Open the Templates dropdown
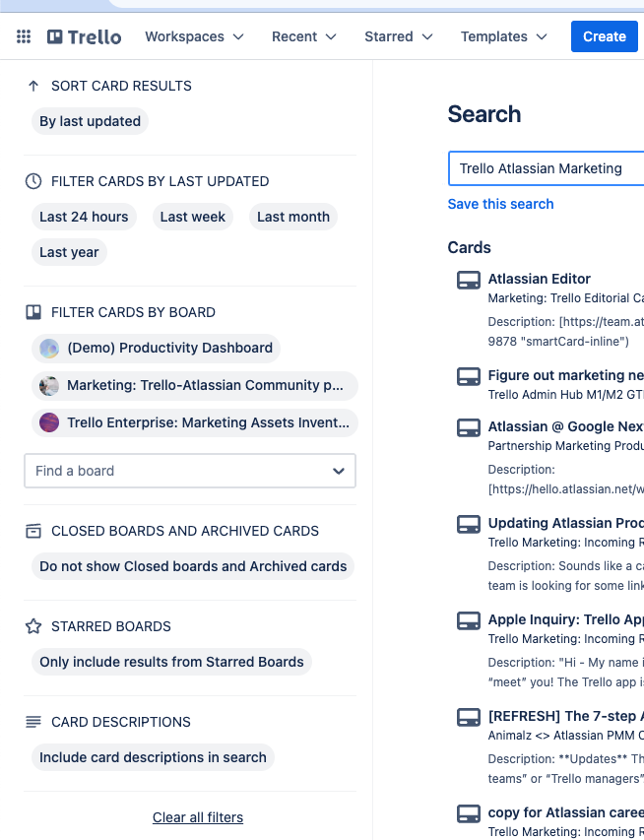644x840 pixels. [503, 36]
